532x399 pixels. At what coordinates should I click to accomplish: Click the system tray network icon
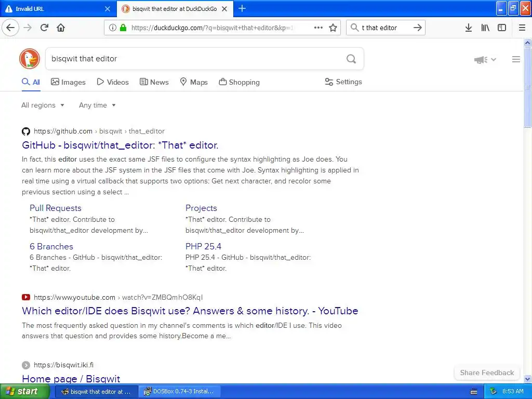tap(494, 391)
